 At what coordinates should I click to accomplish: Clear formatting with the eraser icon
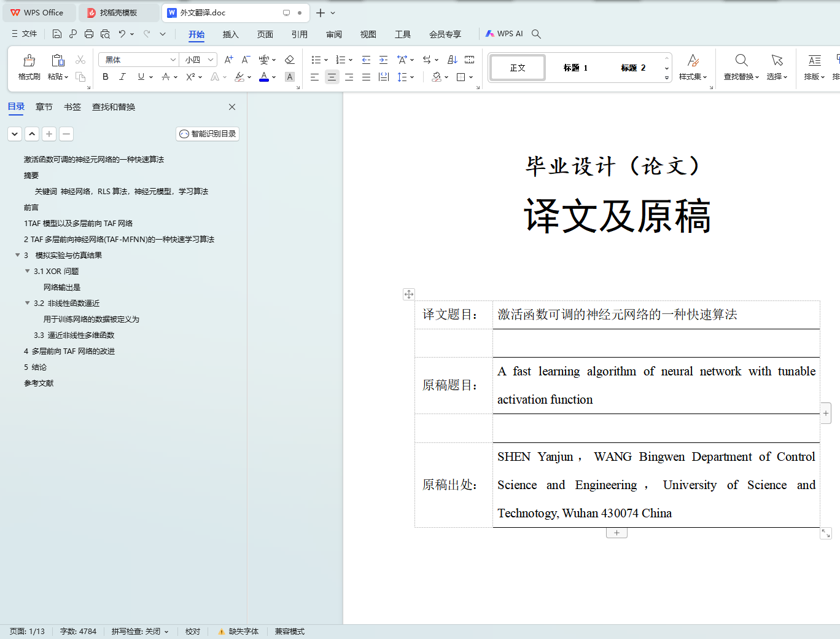pos(290,60)
